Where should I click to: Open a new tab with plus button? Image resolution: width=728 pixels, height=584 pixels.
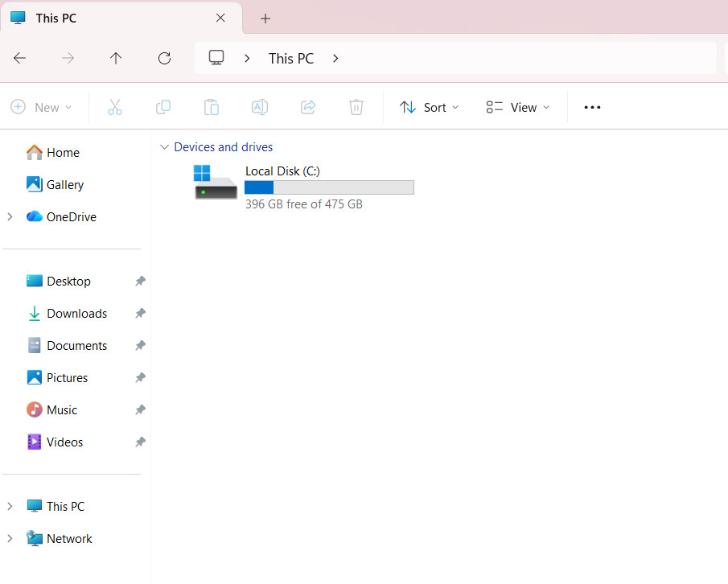click(265, 19)
